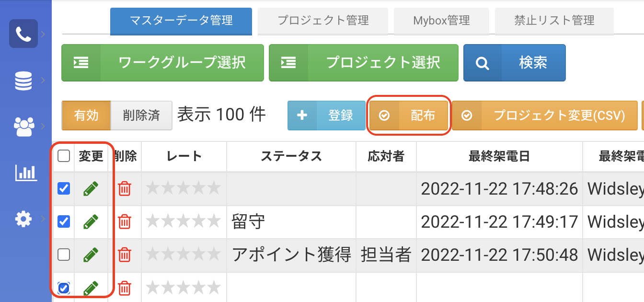Open the database icon in sidebar
This screenshot has height=302, width=644.
(23, 81)
